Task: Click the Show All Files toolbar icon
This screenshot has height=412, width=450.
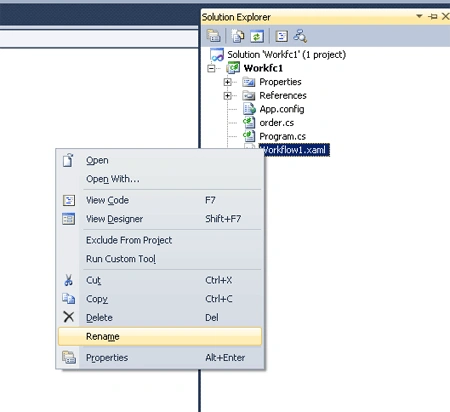Action: [238, 36]
